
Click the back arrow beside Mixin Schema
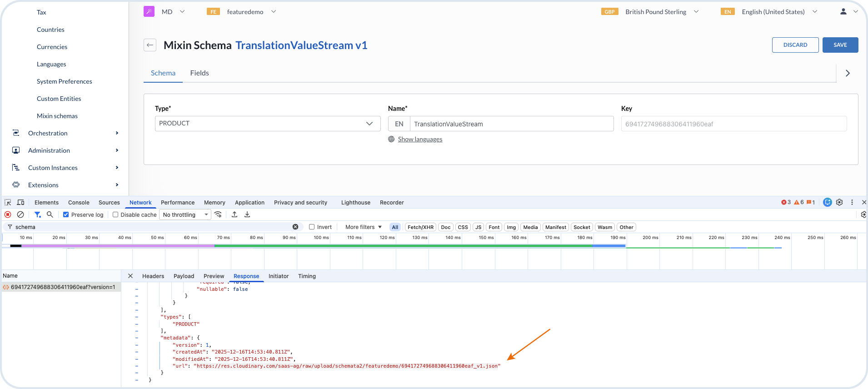point(150,45)
